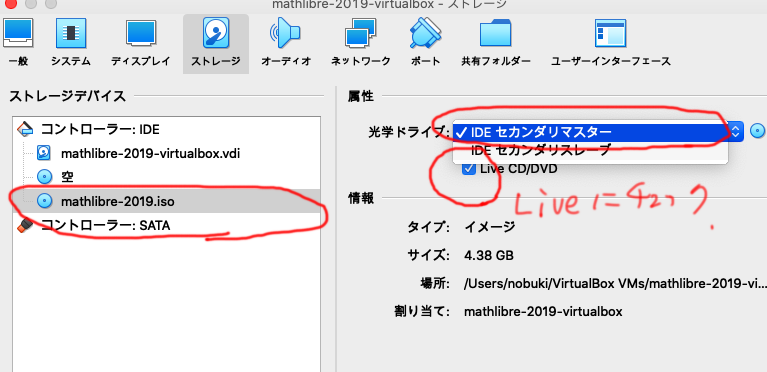The height and width of the screenshot is (372, 767).
Task: Select コントローラー: IDE in the tree
Action: tap(100, 130)
